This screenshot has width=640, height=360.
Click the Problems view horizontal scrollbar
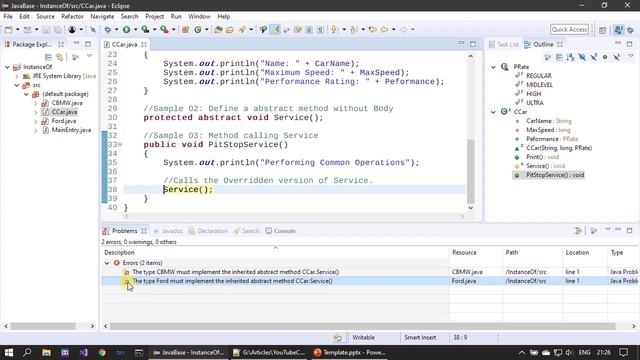coord(362,326)
